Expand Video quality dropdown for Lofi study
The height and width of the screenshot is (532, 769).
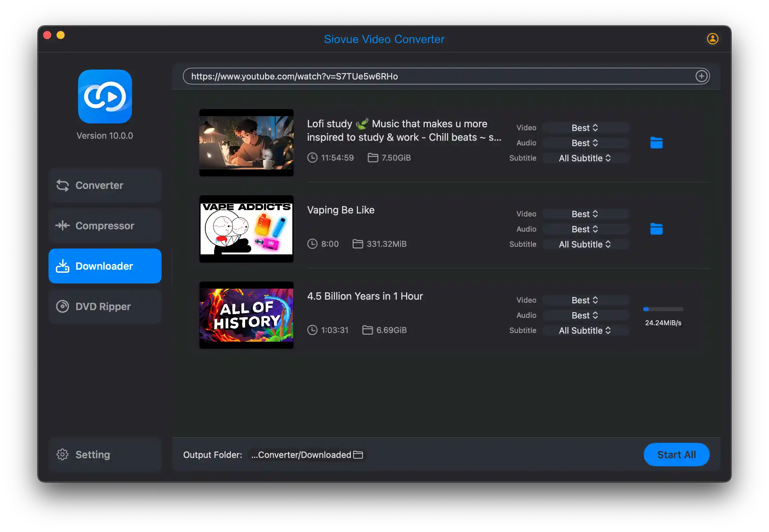click(584, 128)
